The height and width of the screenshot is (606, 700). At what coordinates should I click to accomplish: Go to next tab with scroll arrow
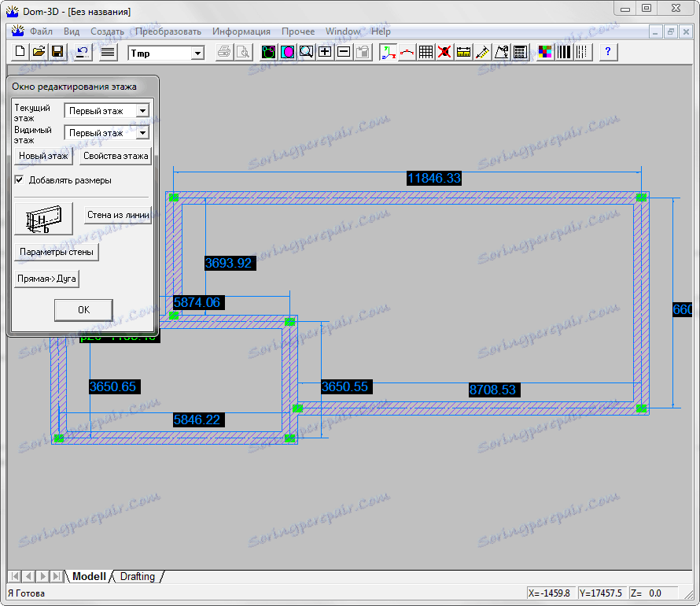coord(42,576)
